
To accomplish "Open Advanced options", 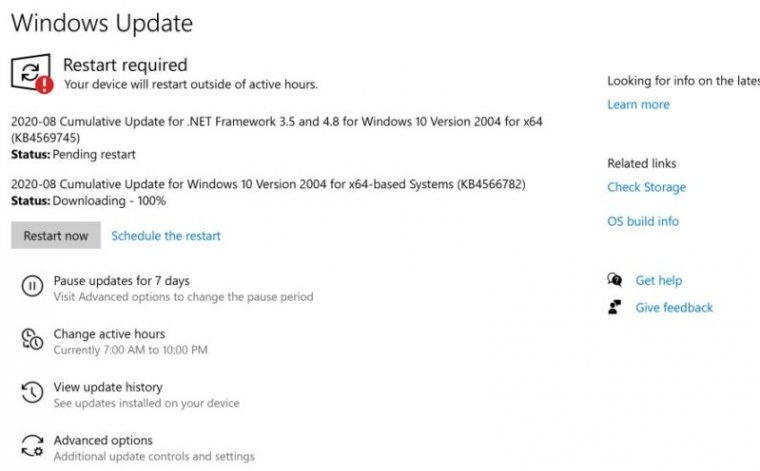I will [x=103, y=440].
